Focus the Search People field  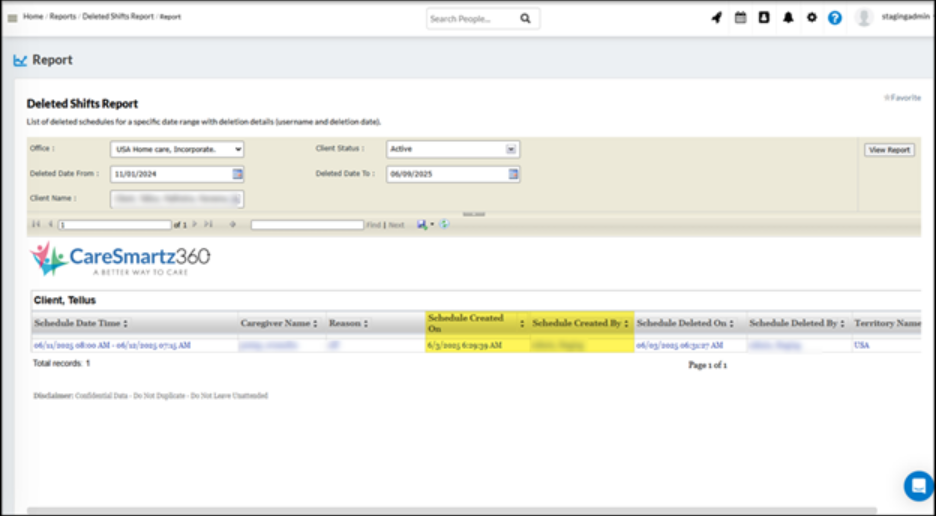click(472, 19)
